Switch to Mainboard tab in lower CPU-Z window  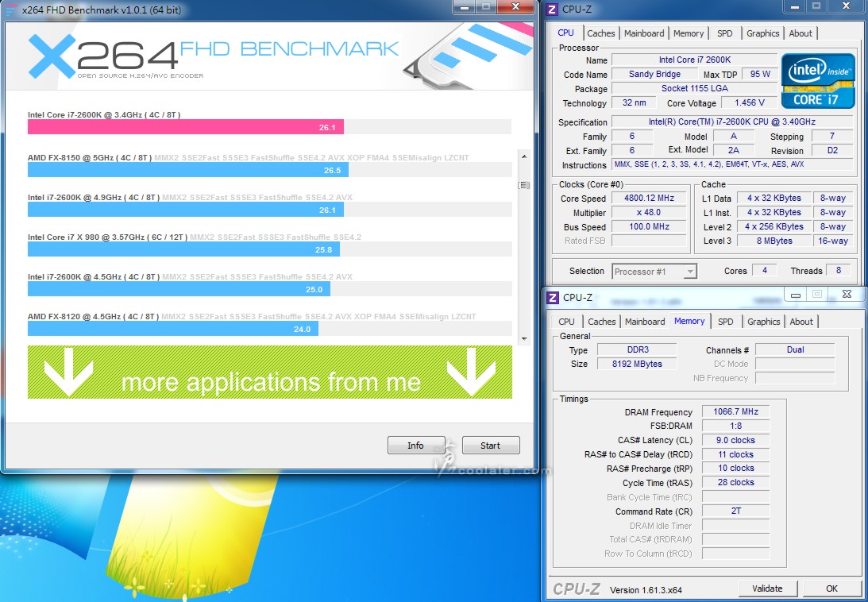[645, 322]
